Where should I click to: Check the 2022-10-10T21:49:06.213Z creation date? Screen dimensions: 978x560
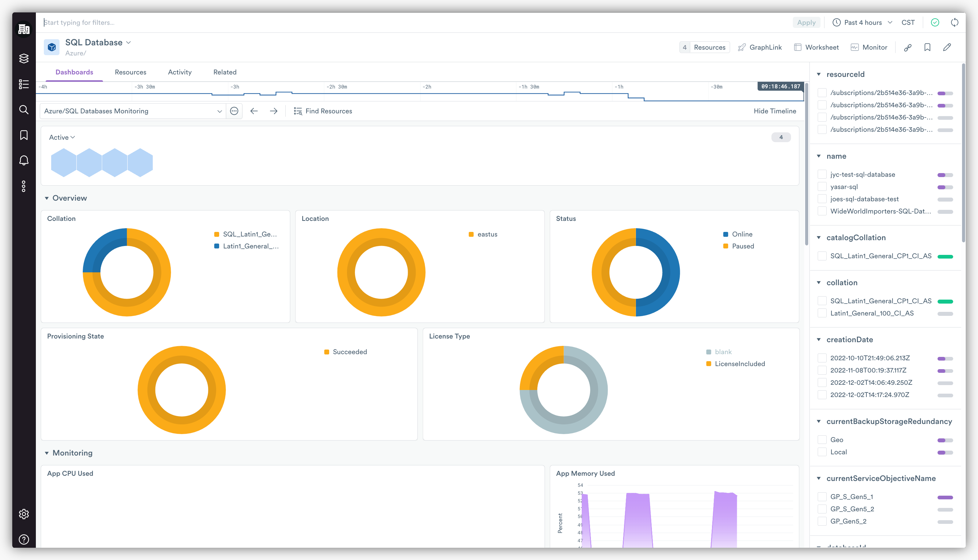(x=822, y=358)
